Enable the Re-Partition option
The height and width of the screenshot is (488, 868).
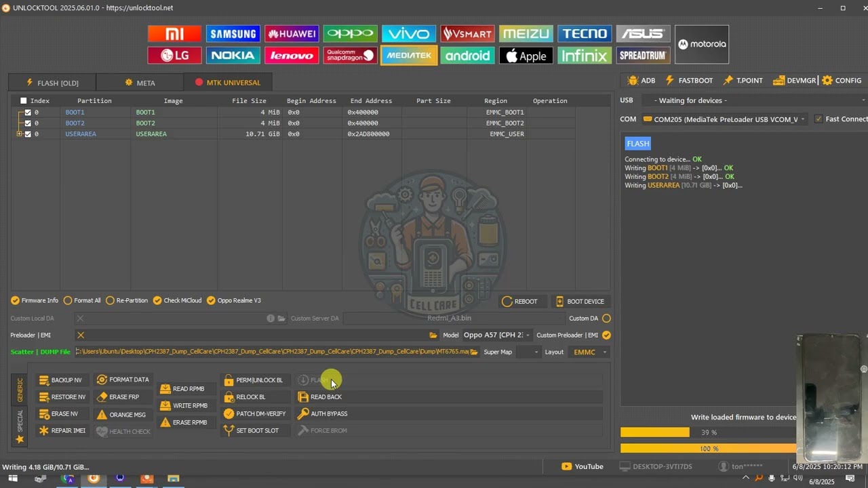tap(127, 300)
